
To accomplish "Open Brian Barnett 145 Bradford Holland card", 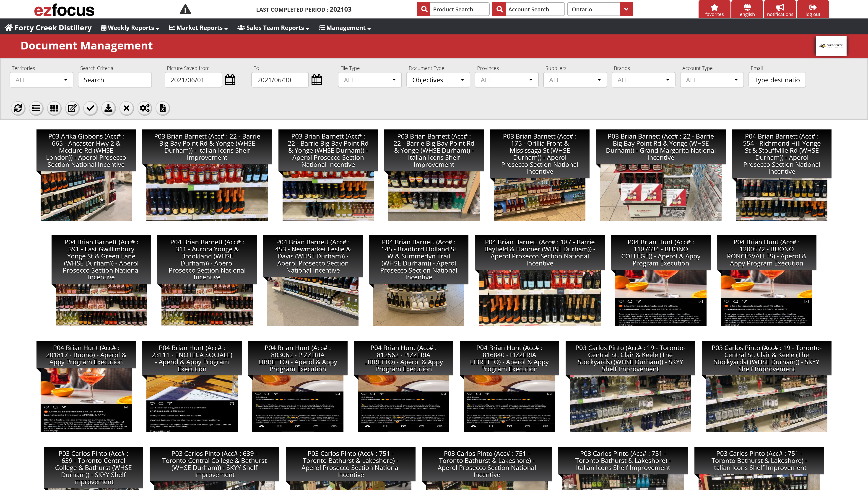I will point(418,281).
